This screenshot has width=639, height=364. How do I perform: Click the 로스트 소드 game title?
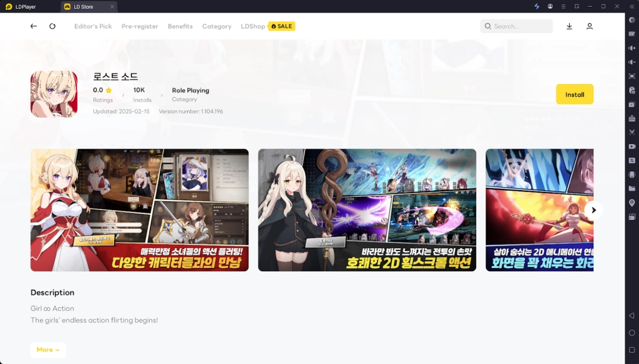coord(115,77)
